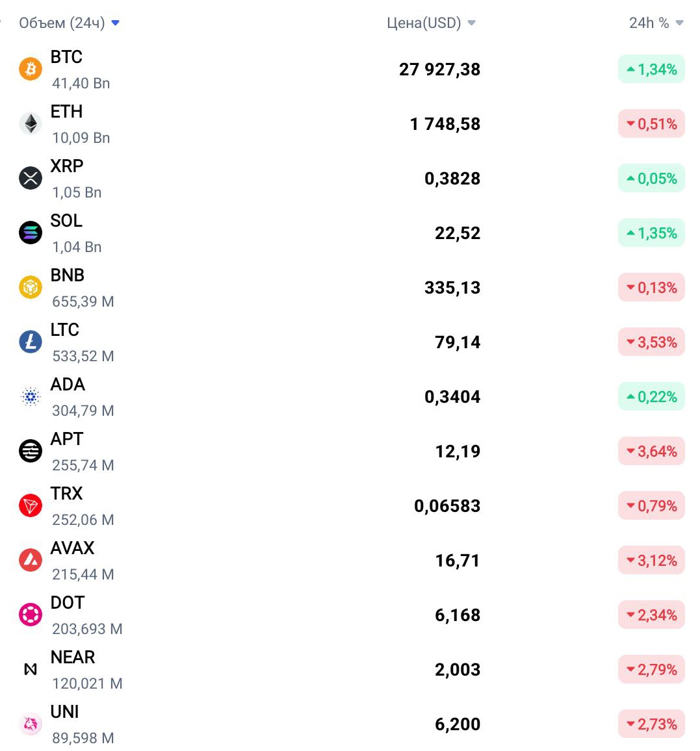Open the Bitcoin coin icon
700x751 pixels.
tap(30, 69)
